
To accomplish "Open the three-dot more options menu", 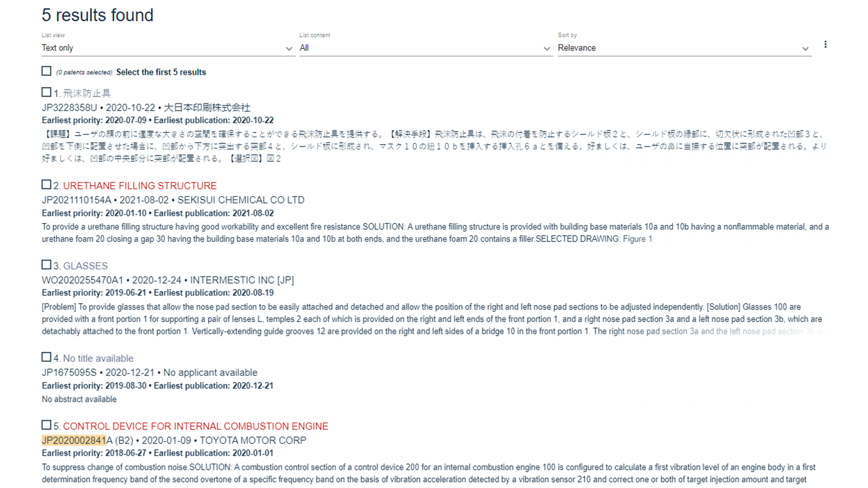I will coord(825,44).
